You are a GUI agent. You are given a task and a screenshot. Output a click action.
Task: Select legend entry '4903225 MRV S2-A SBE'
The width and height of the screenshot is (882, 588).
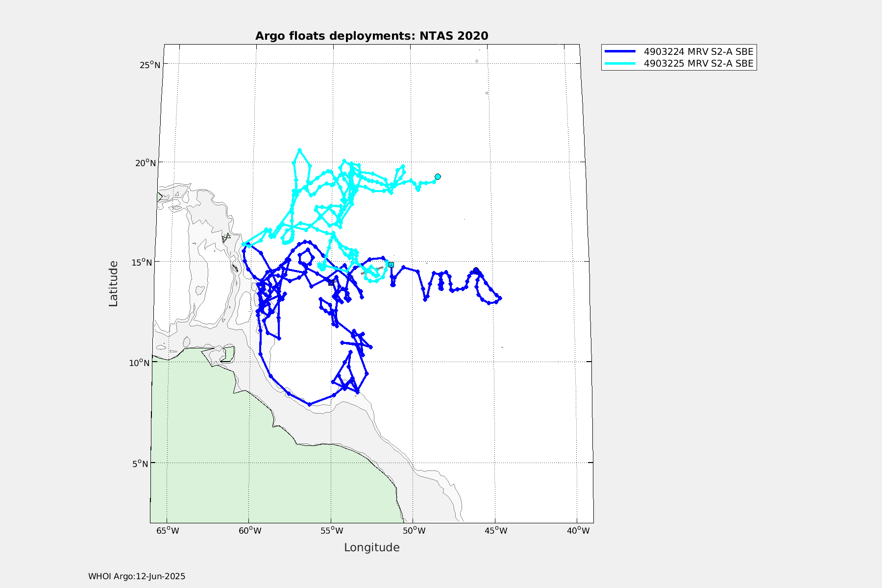pyautogui.click(x=698, y=63)
